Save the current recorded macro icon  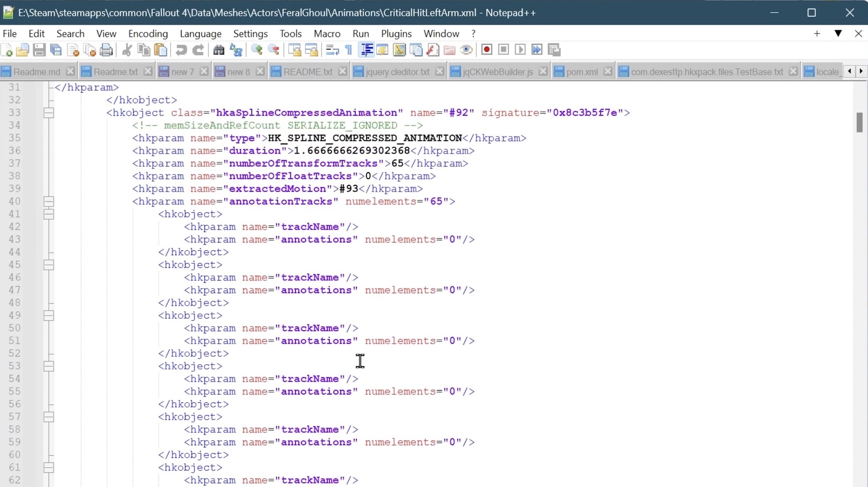coord(554,50)
